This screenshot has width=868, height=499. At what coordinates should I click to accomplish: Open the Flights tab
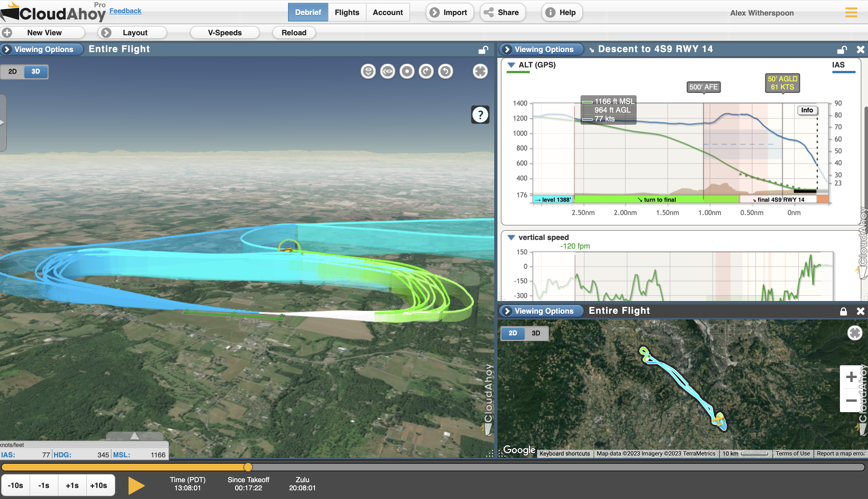[347, 12]
